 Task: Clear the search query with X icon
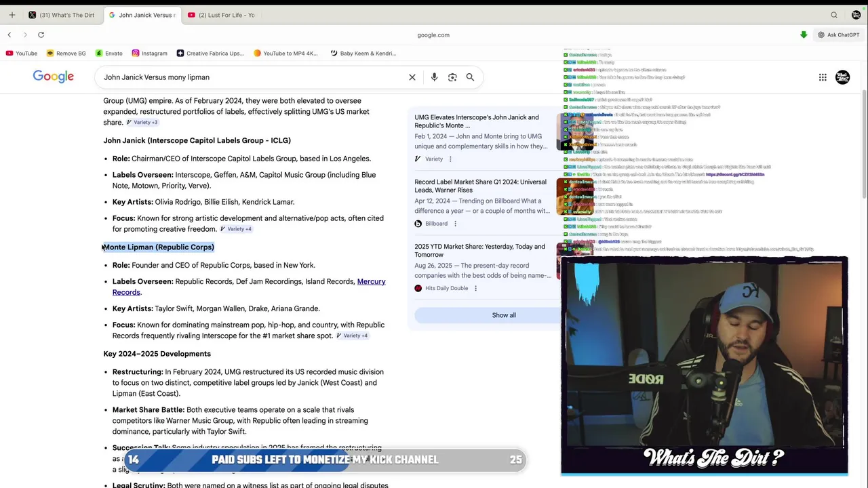pos(412,77)
